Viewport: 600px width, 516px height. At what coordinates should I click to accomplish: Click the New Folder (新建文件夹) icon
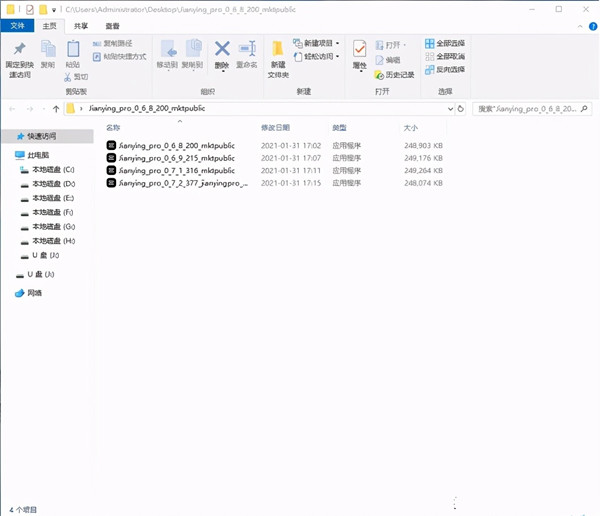click(x=276, y=50)
